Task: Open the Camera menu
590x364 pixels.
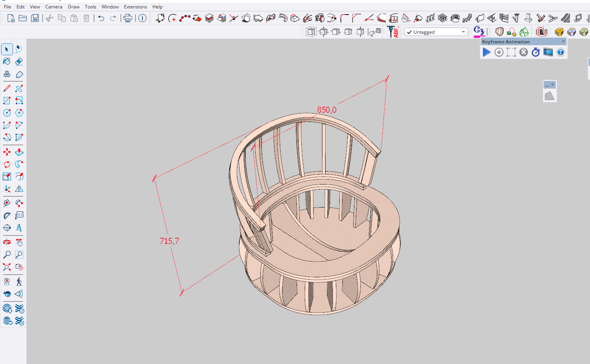Action: coord(54,7)
